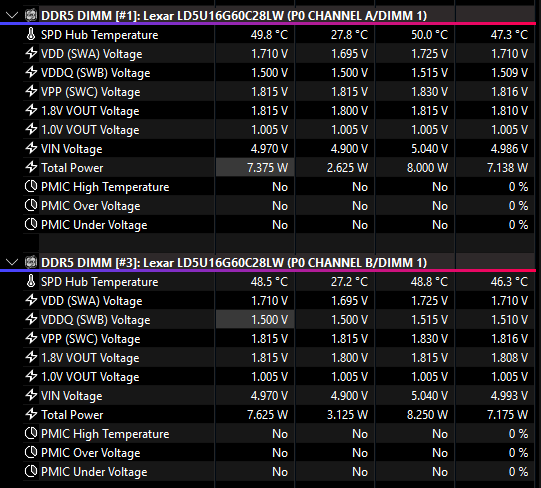Select VDDQ (SWB) Voltage row under DIMM [#1]

pos(279,72)
